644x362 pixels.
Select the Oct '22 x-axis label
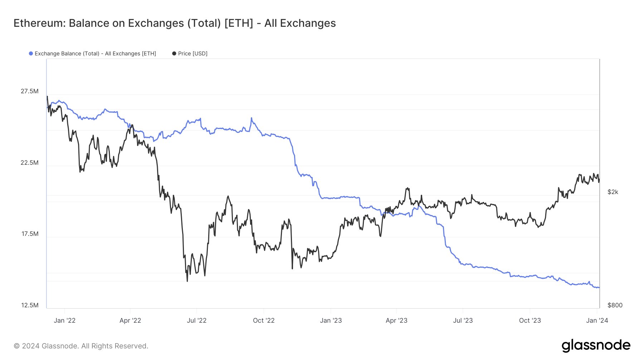pyautogui.click(x=264, y=321)
